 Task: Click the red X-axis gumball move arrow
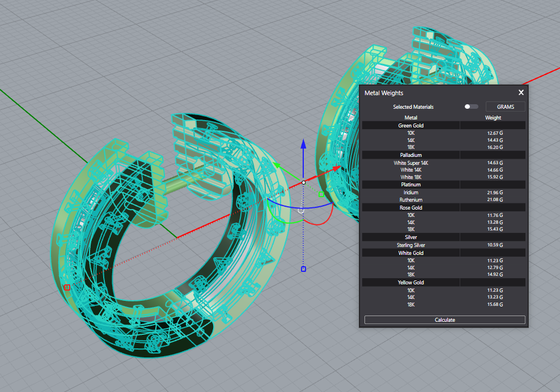point(338,168)
